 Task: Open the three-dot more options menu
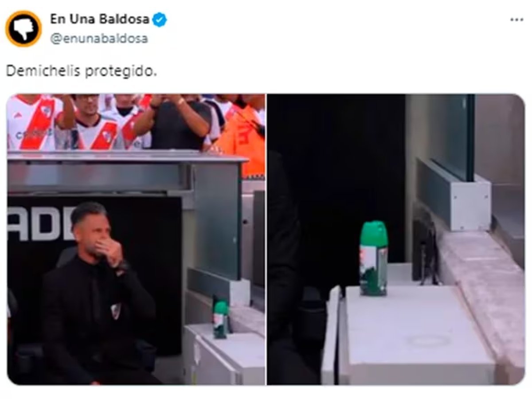516,20
